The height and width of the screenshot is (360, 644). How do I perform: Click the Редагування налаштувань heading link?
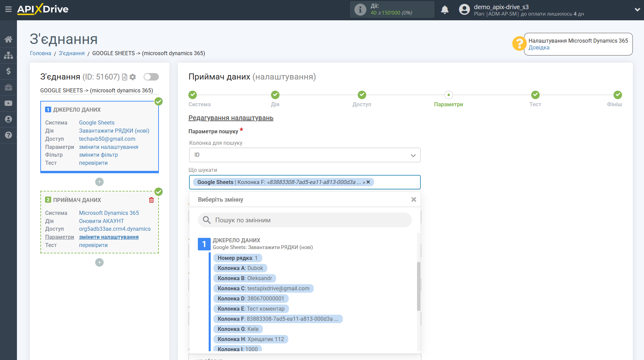click(231, 118)
